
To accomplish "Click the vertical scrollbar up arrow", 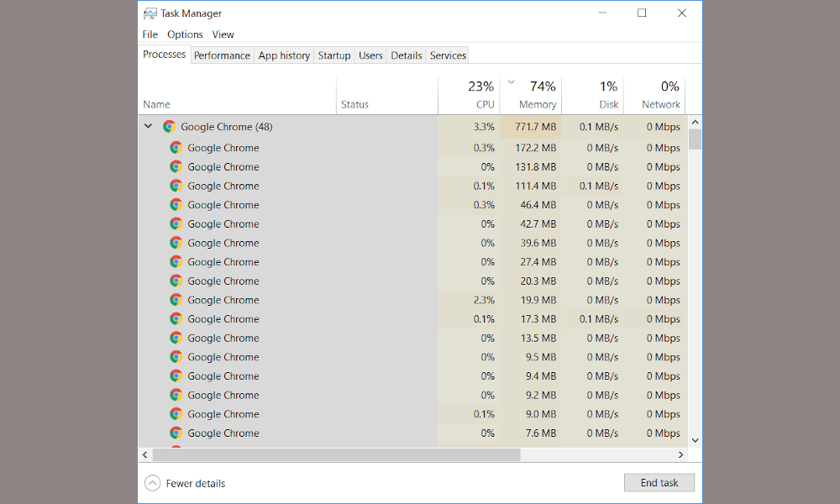I will 695,123.
